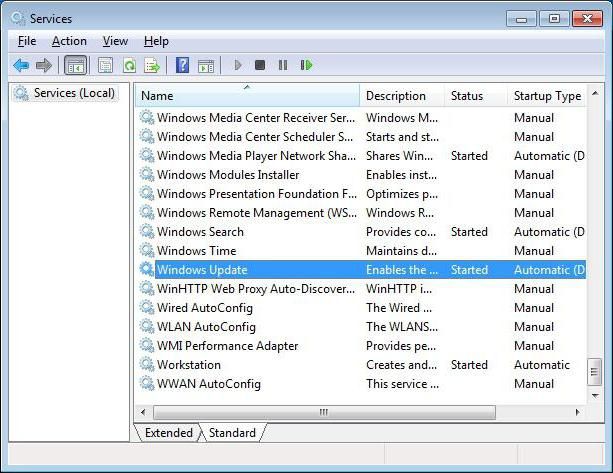Click the Start Service play icon

point(238,65)
